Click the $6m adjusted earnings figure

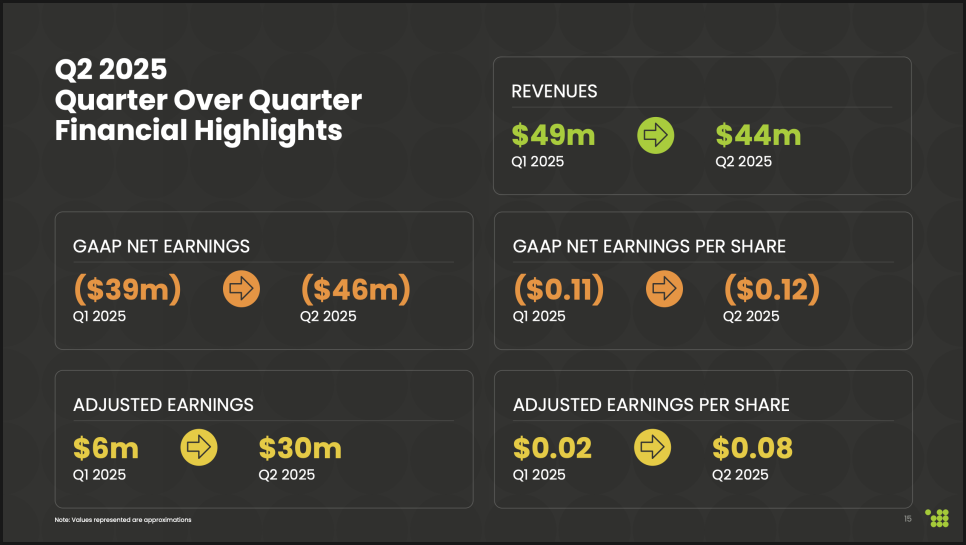(106, 449)
